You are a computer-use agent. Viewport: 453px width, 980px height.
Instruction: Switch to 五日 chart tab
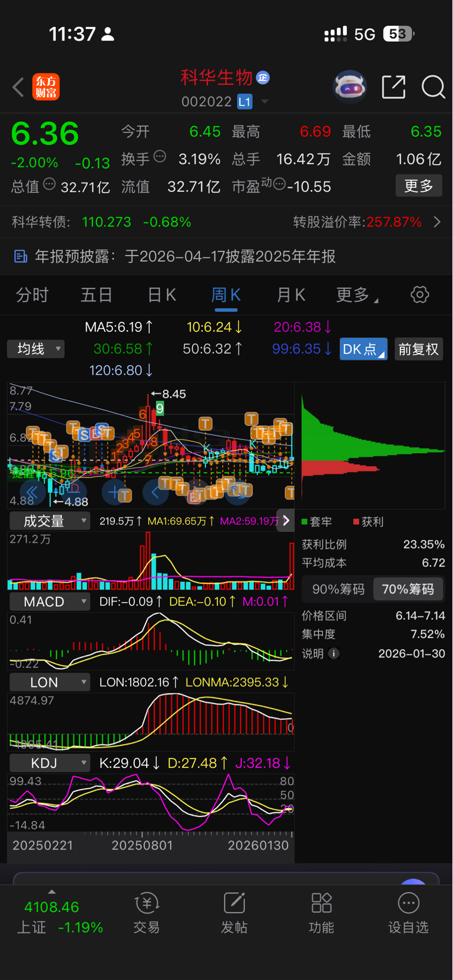click(x=97, y=295)
